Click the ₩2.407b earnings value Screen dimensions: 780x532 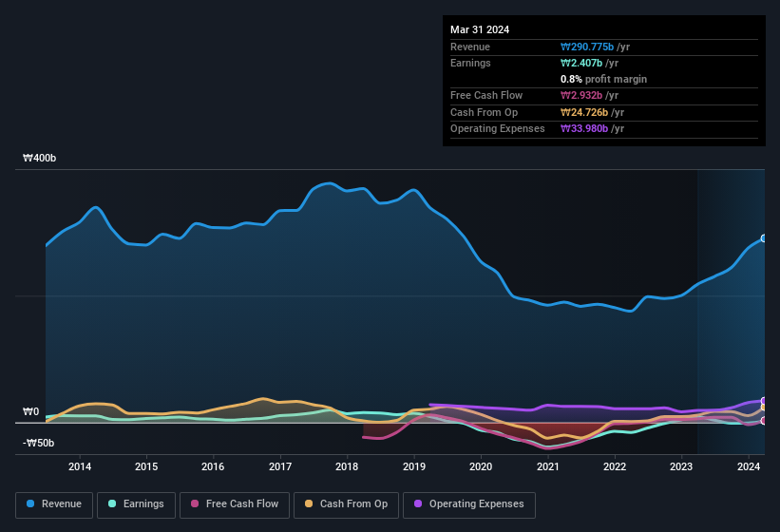click(x=581, y=63)
